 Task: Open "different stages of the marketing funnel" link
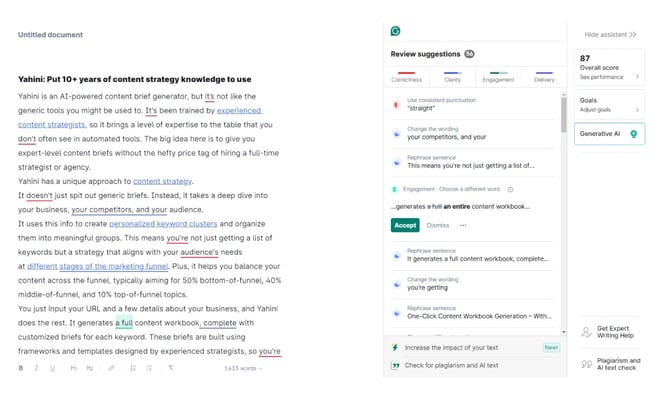click(x=98, y=266)
